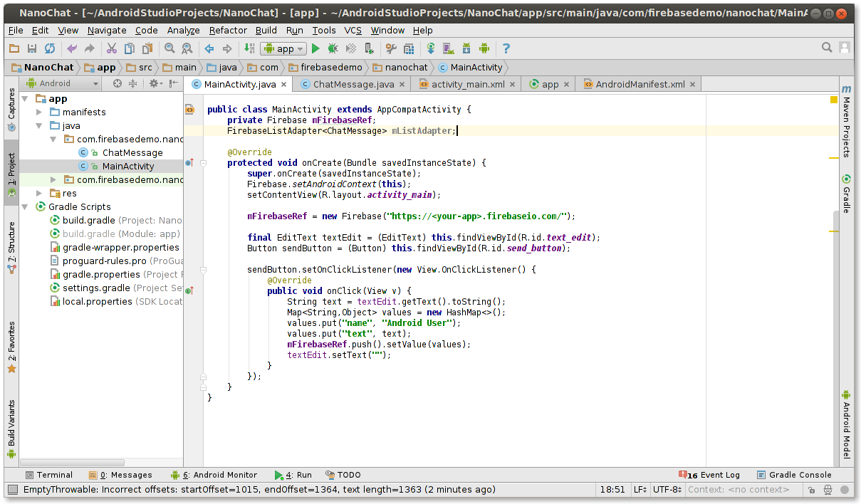Click the Undo arrow icon
Screen dimensions: 861x504
[71, 48]
